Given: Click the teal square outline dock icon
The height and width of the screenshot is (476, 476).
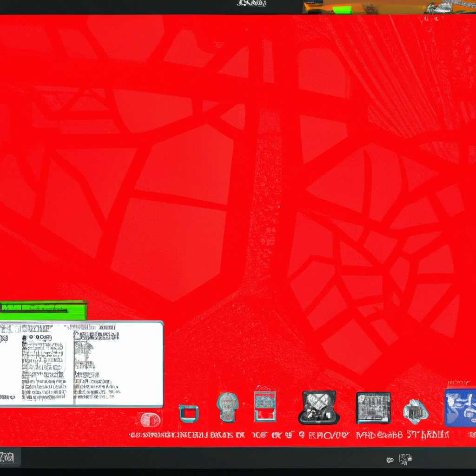Looking at the screenshot, I should (x=189, y=413).
